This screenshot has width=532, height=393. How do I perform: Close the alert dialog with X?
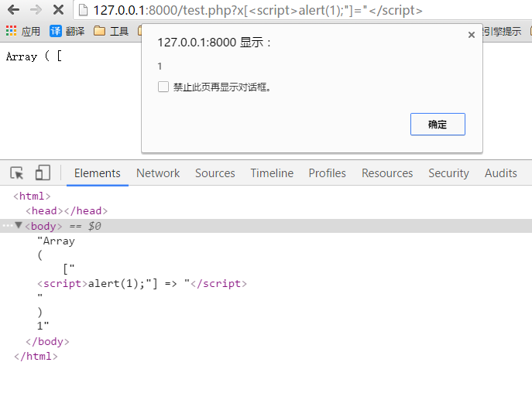pos(472,35)
